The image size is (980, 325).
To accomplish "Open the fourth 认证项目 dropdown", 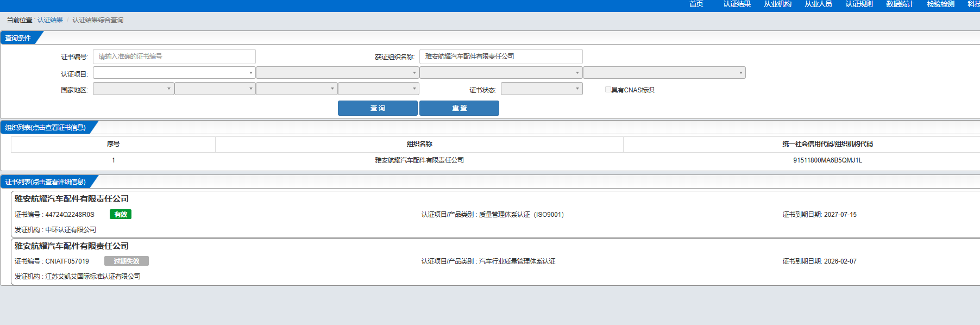I will pos(664,73).
